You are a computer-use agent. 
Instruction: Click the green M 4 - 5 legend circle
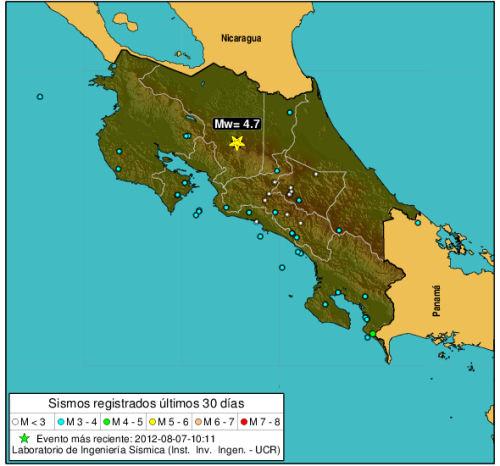point(107,422)
